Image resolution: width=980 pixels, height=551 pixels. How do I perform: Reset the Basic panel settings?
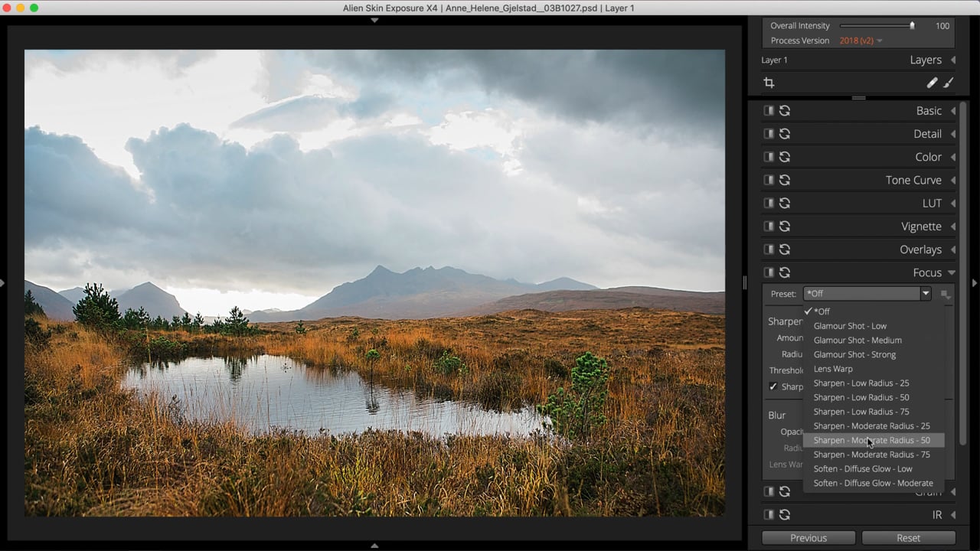click(x=785, y=111)
